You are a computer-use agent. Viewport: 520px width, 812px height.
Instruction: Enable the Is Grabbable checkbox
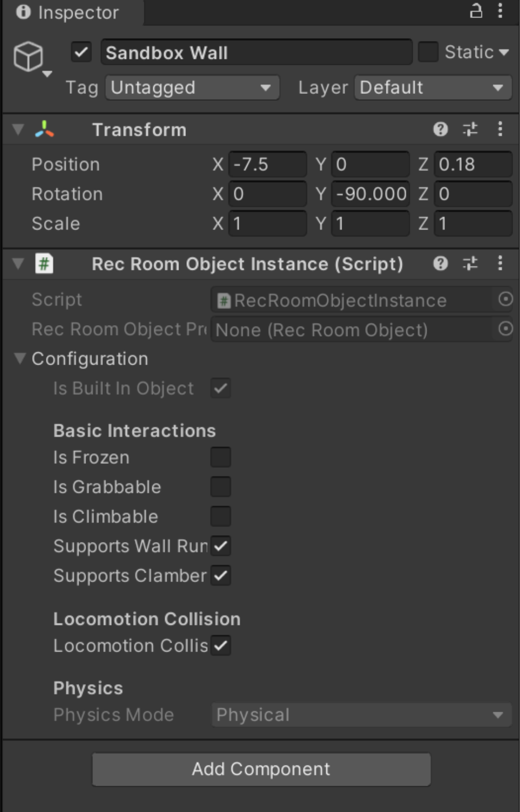[220, 487]
